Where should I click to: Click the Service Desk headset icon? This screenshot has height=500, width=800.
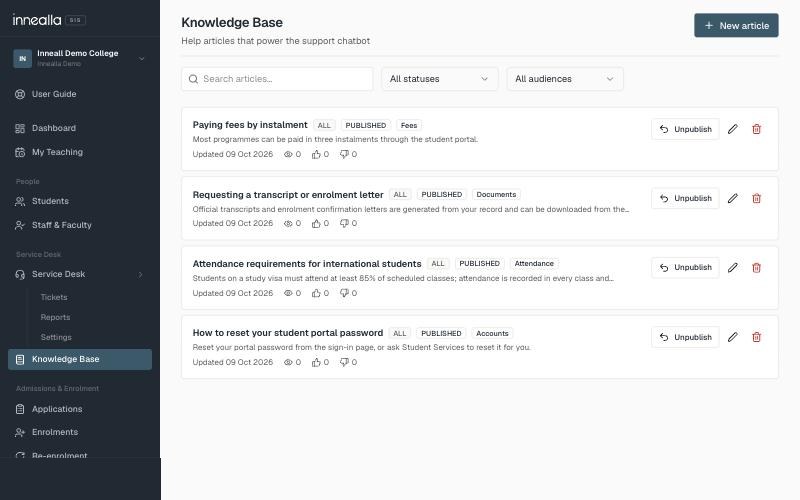point(20,274)
